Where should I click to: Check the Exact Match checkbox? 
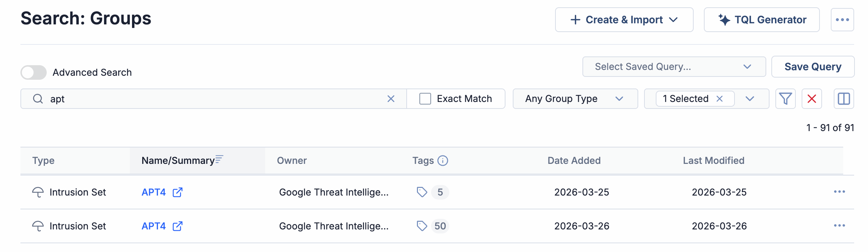[425, 98]
